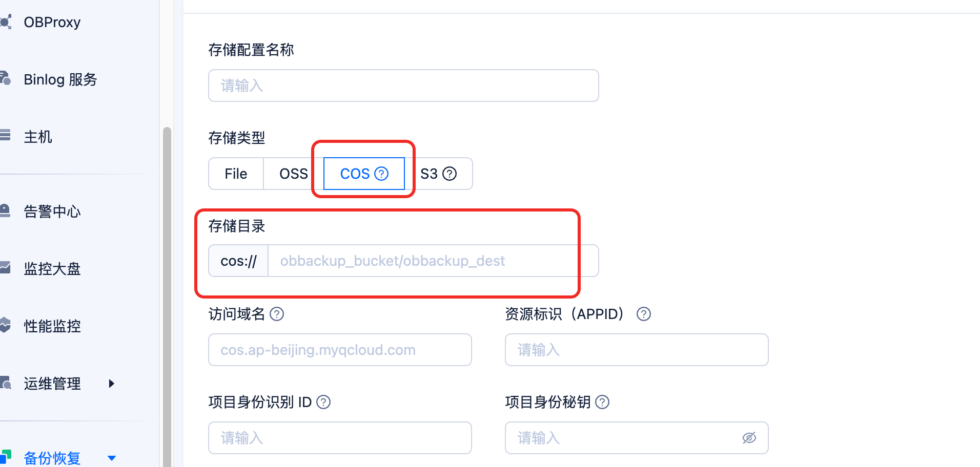Focus the 存储配置名称 input field

click(x=403, y=86)
